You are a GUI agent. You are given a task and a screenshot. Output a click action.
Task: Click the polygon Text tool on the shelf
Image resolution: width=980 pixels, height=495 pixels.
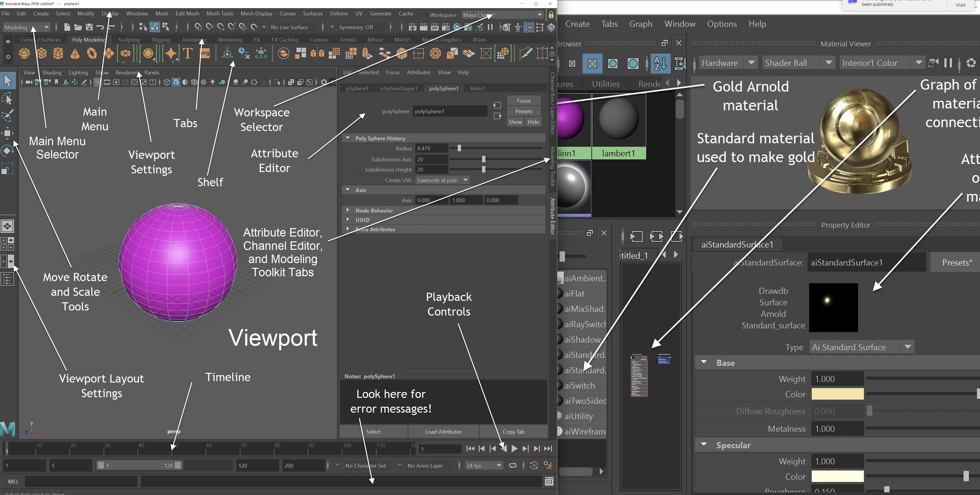pos(188,54)
